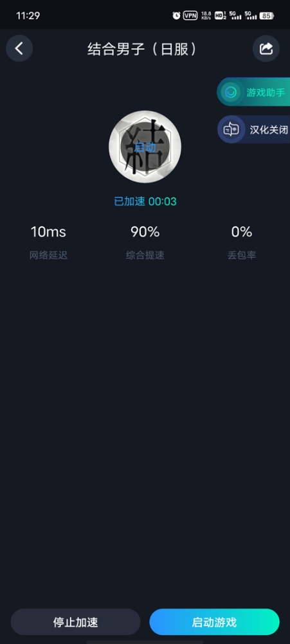290x644 pixels.
Task: Tap the alarm clock status icon
Action: tap(176, 15)
